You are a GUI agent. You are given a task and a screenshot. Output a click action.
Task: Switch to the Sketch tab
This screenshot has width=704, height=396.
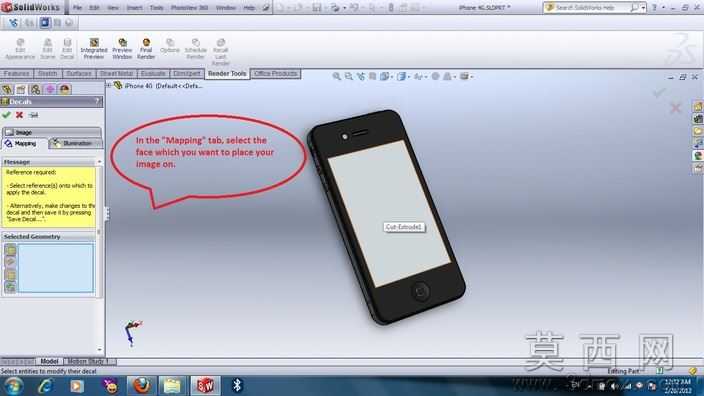47,74
